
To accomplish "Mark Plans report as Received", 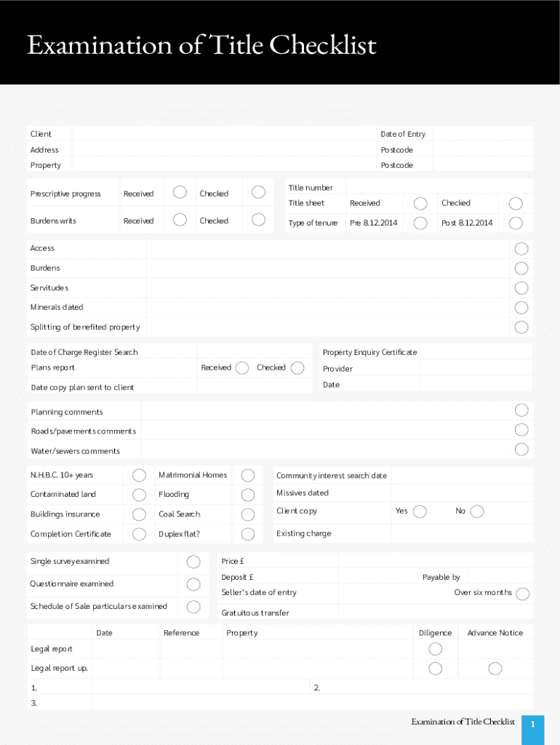I will (242, 367).
